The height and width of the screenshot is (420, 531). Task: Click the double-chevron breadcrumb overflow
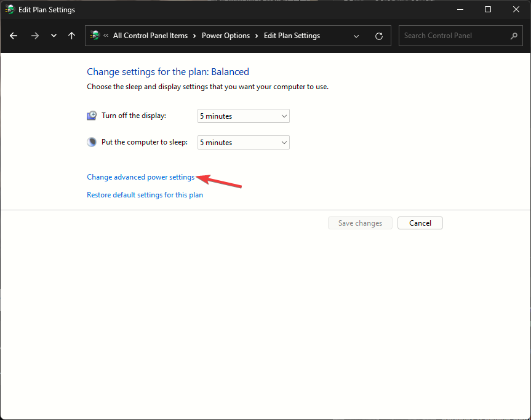pos(106,35)
